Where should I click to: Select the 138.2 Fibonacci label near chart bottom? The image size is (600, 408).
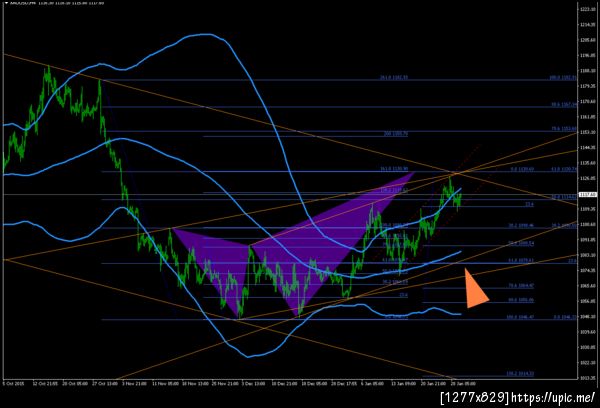[520, 374]
